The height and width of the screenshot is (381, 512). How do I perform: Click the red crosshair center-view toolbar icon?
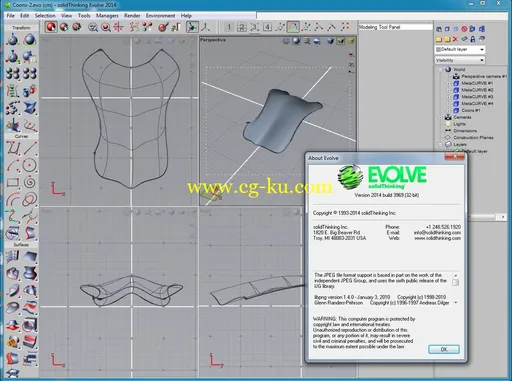[118, 27]
